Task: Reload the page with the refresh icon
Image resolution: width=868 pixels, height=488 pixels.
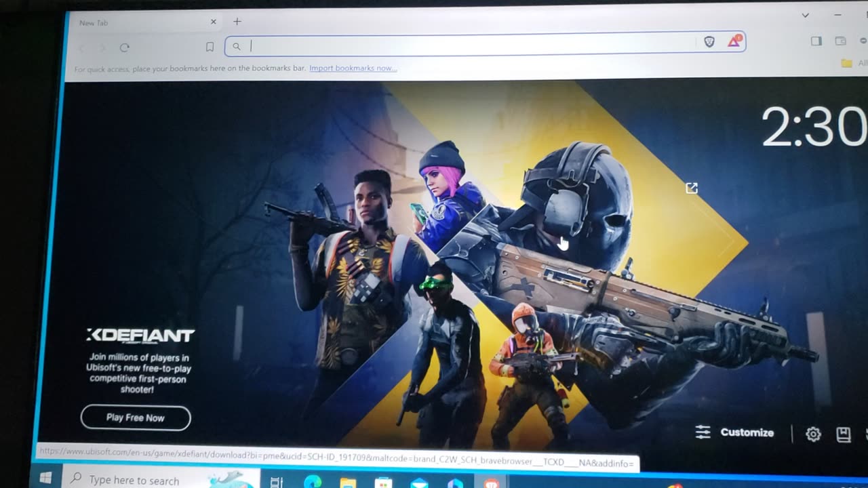Action: pos(124,47)
